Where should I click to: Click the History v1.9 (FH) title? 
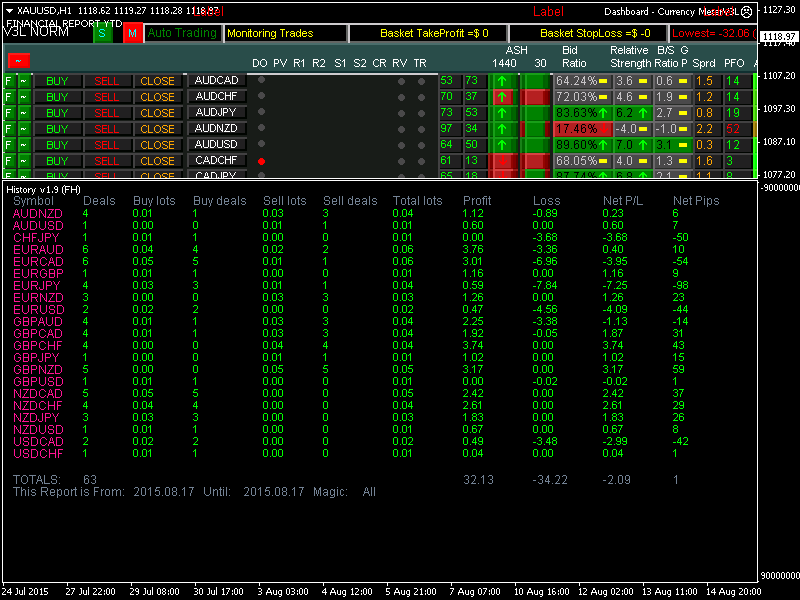point(43,190)
